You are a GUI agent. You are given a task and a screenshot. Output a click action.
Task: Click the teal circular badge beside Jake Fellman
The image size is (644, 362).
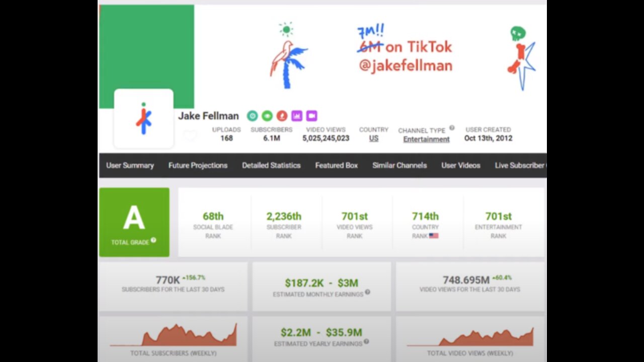(252, 116)
